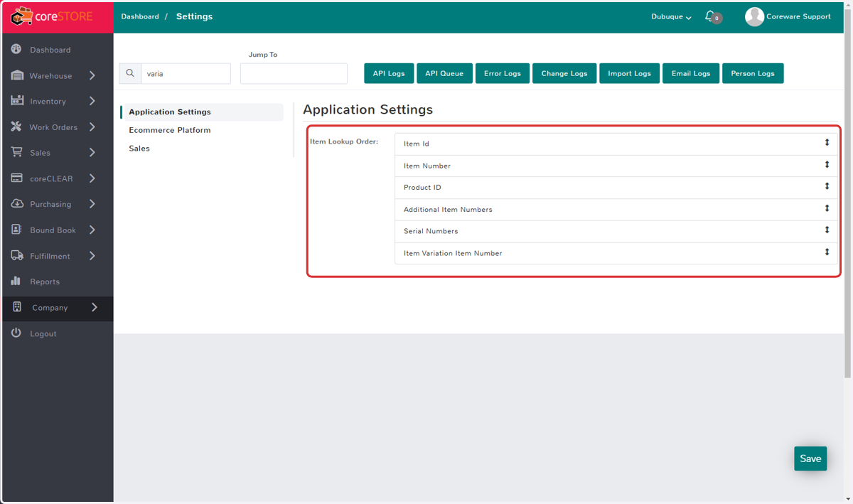
Task: View Email Logs
Action: [691, 73]
